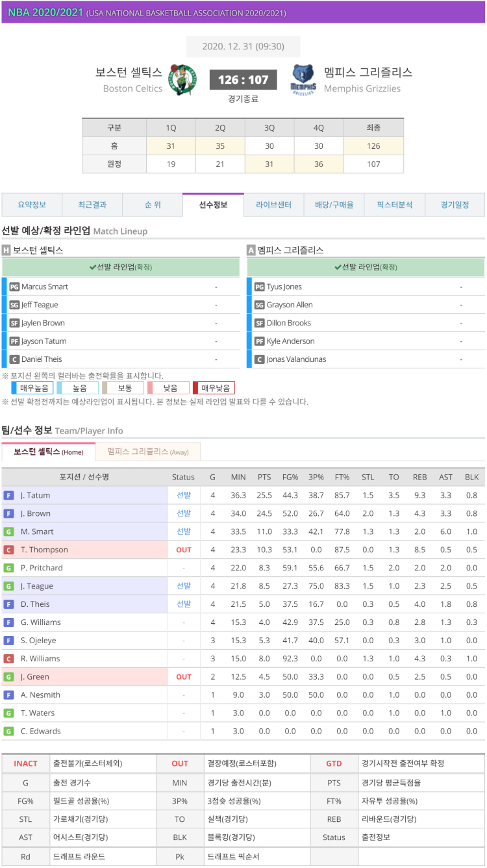
Task: Click the OUT status for J. Green
Action: 184,676
